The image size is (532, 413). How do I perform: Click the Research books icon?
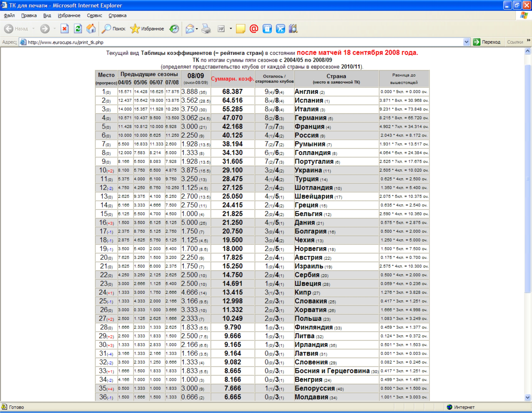293,29
